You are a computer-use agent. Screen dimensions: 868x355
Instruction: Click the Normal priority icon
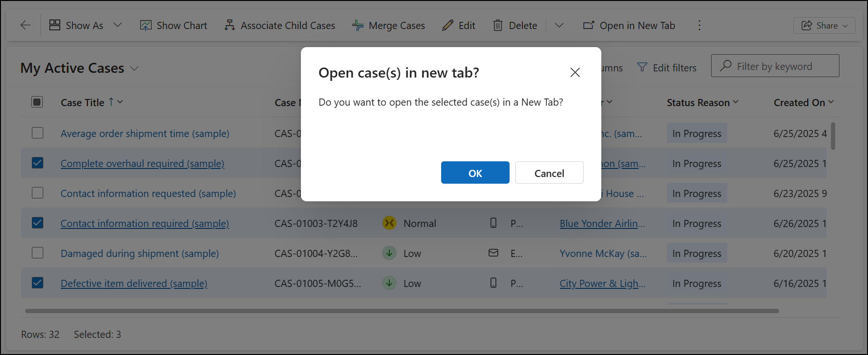point(389,223)
